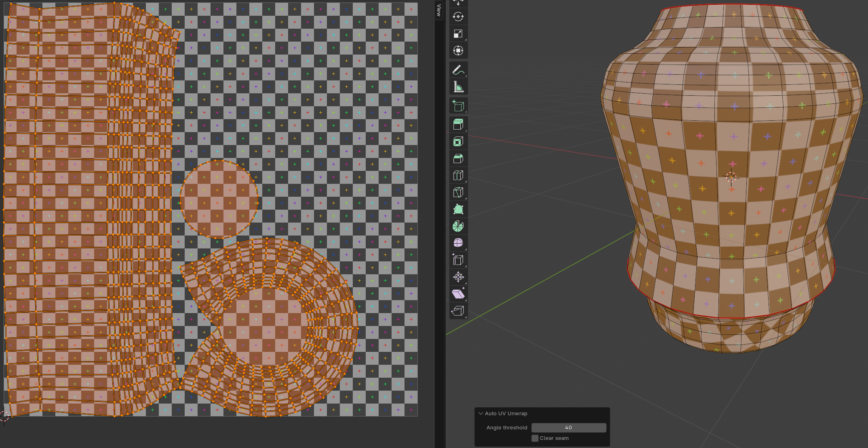Select the Scale tool
The height and width of the screenshot is (448, 868).
pyautogui.click(x=458, y=34)
